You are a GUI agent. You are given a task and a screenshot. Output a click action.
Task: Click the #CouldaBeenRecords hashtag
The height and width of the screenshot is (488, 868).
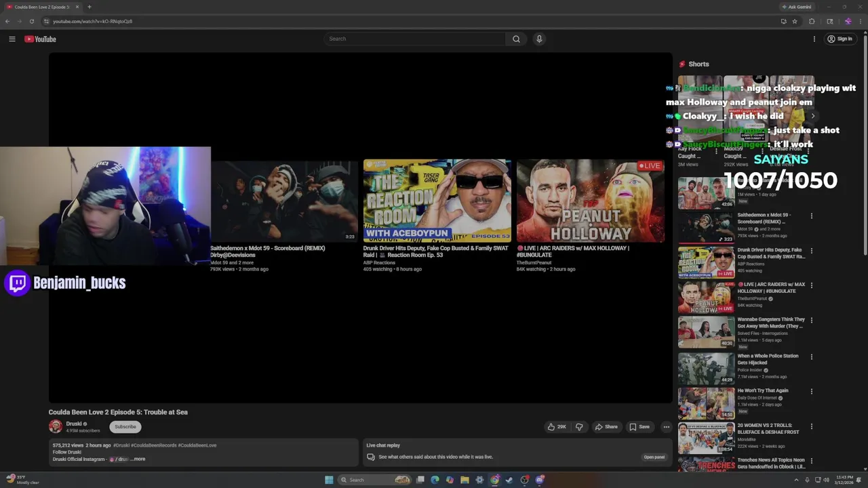[153, 445]
